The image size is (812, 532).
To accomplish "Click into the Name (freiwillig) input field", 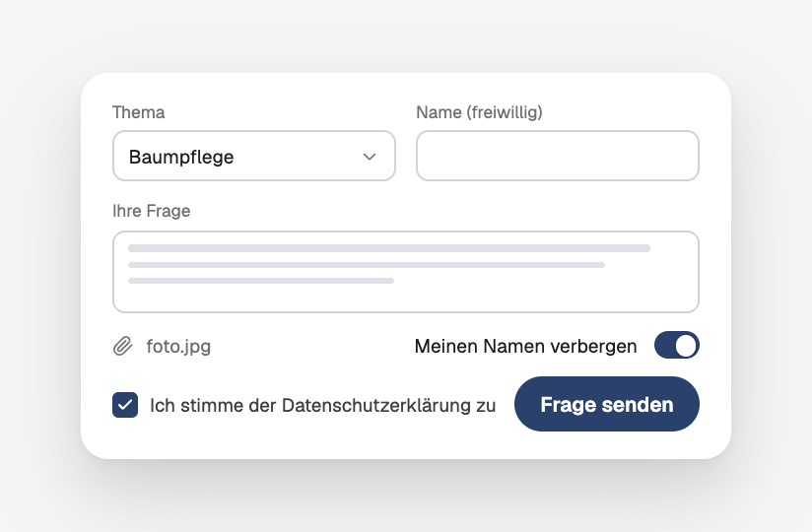I will tap(558, 156).
